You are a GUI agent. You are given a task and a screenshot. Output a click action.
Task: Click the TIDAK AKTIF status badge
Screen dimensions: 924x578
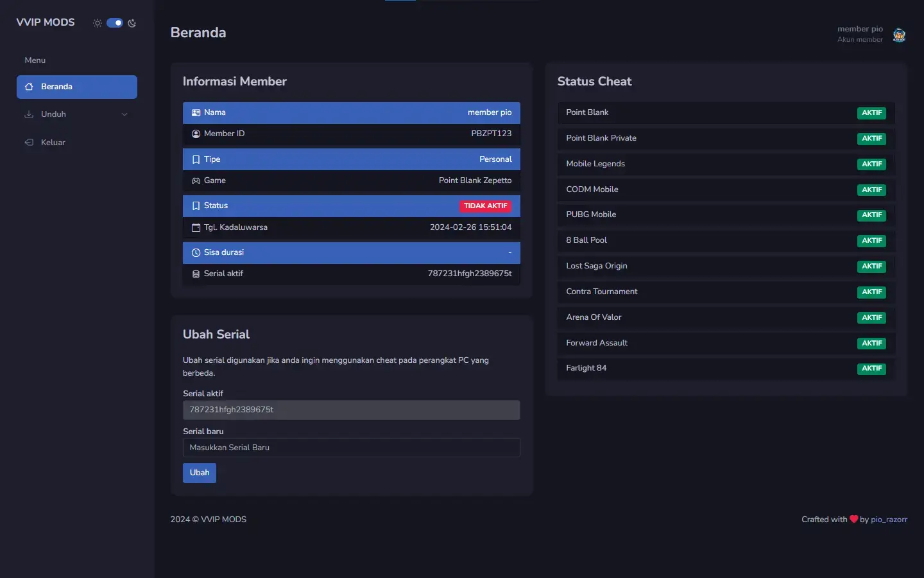coord(485,206)
